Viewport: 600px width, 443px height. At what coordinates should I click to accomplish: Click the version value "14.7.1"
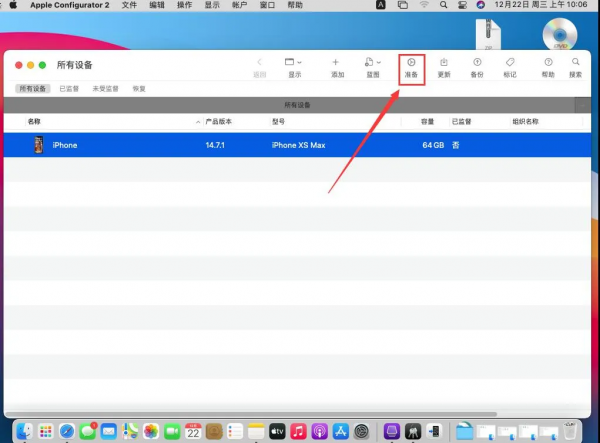(x=215, y=145)
